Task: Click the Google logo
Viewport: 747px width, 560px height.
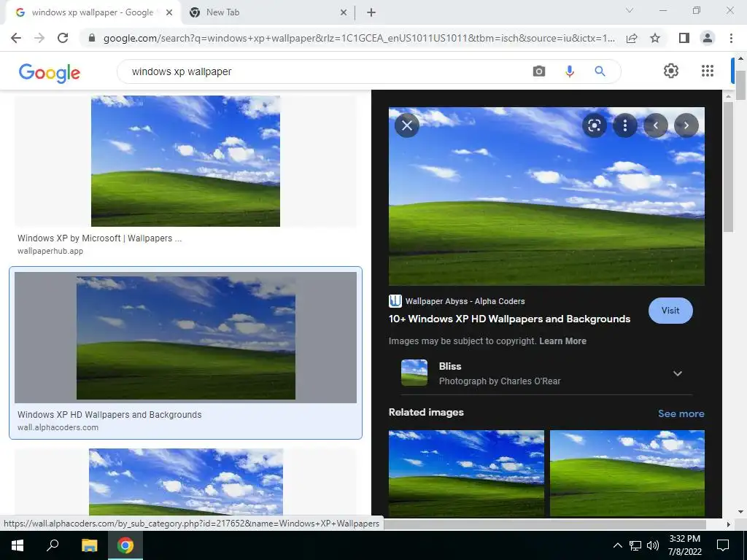Action: pyautogui.click(x=49, y=73)
